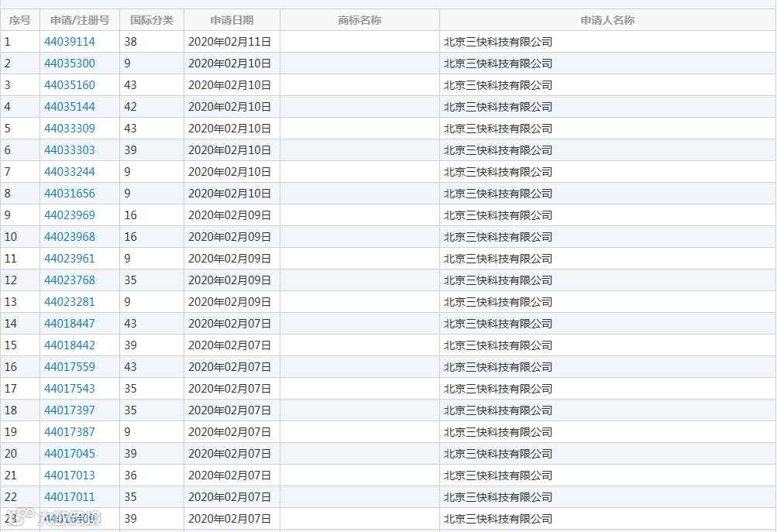The height and width of the screenshot is (532, 777).
Task: Select sequence number 17 cell
Action: (x=20, y=388)
